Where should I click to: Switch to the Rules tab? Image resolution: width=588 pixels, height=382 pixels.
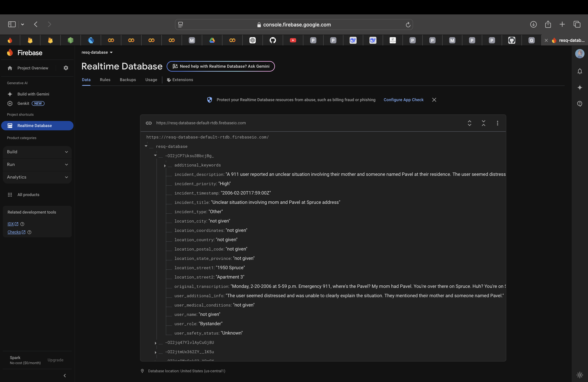[105, 80]
